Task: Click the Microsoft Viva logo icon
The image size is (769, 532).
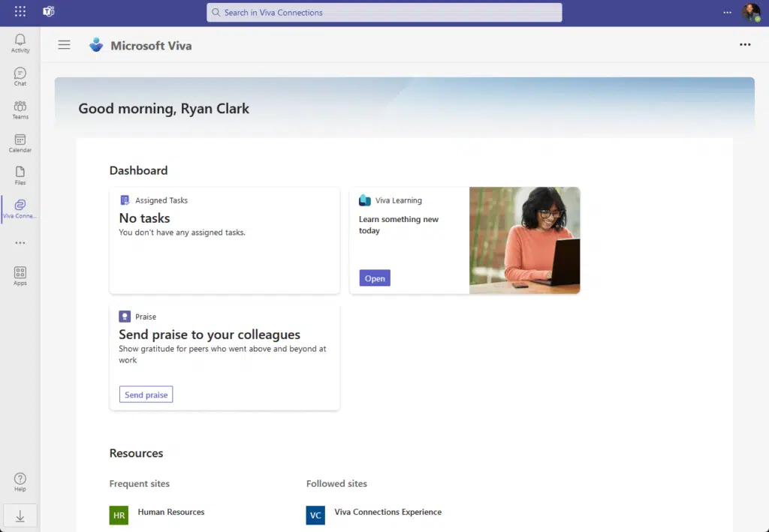Action: [96, 45]
